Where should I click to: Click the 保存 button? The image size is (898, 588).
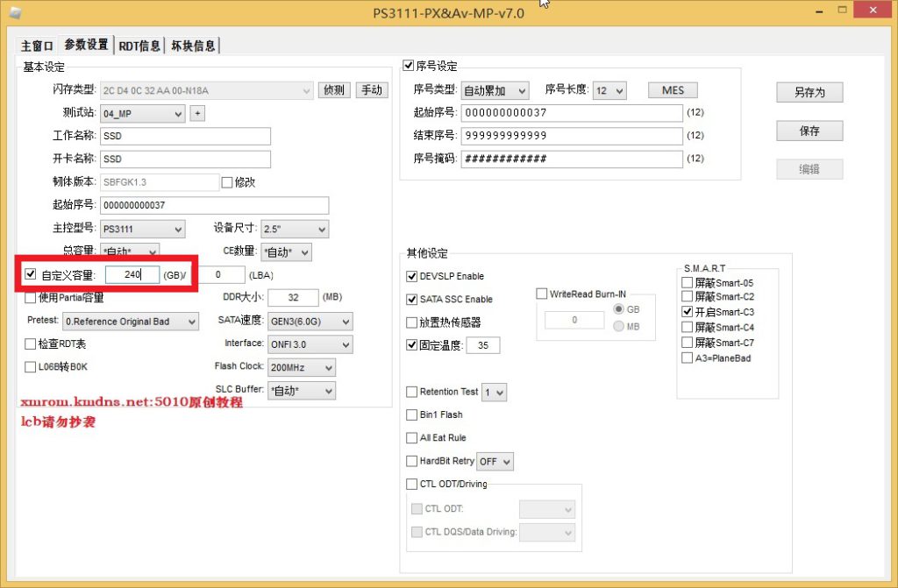[809, 131]
